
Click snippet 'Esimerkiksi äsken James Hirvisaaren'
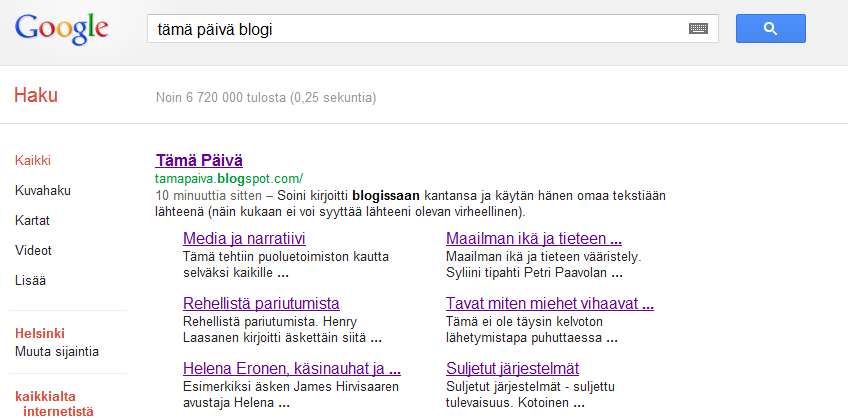[291, 387]
